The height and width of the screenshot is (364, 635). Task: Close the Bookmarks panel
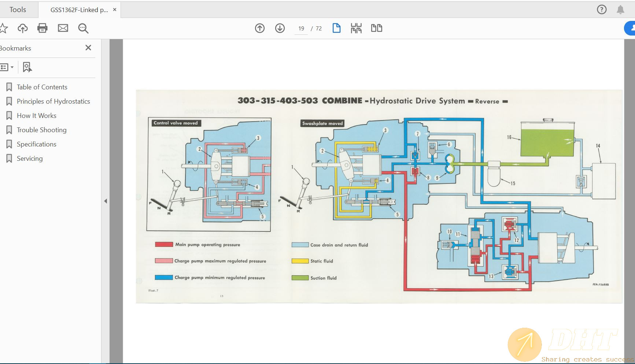coord(88,48)
